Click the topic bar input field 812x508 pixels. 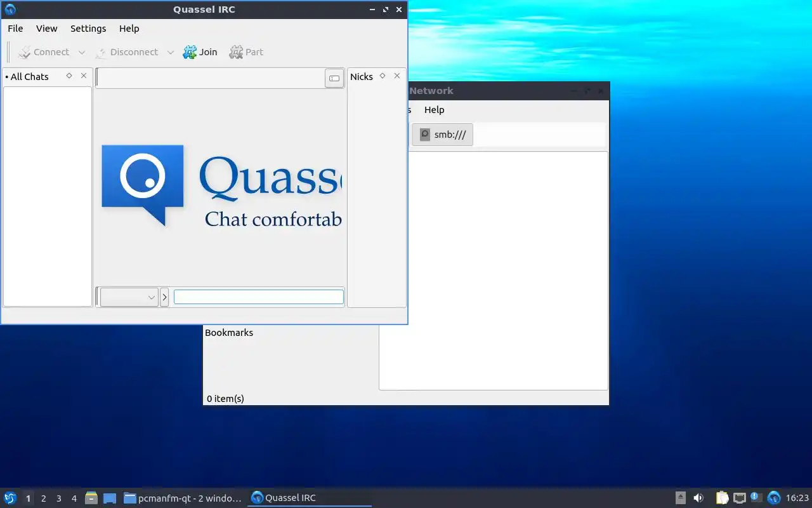point(210,78)
